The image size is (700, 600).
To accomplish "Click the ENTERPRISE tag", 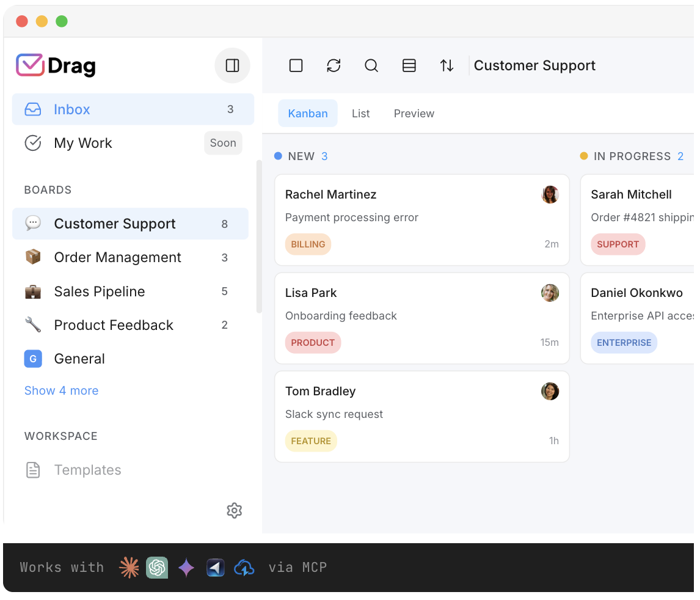I will [624, 342].
